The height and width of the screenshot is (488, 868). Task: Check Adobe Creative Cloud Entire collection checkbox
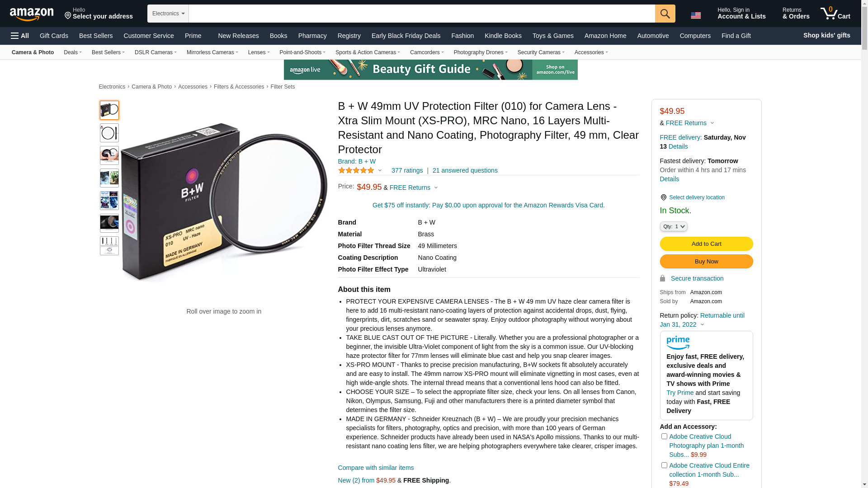(664, 465)
